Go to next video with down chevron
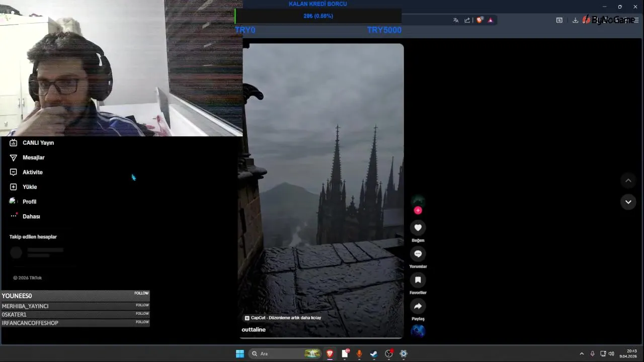Viewport: 644px width, 362px height. click(628, 202)
